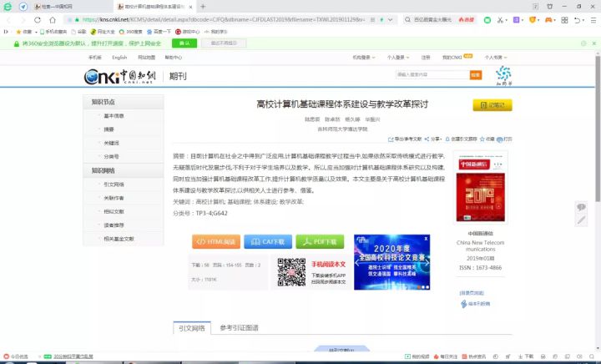This screenshot has height=364, width=601.
Task: Open the 我的CNKI dropdown
Action: point(452,58)
